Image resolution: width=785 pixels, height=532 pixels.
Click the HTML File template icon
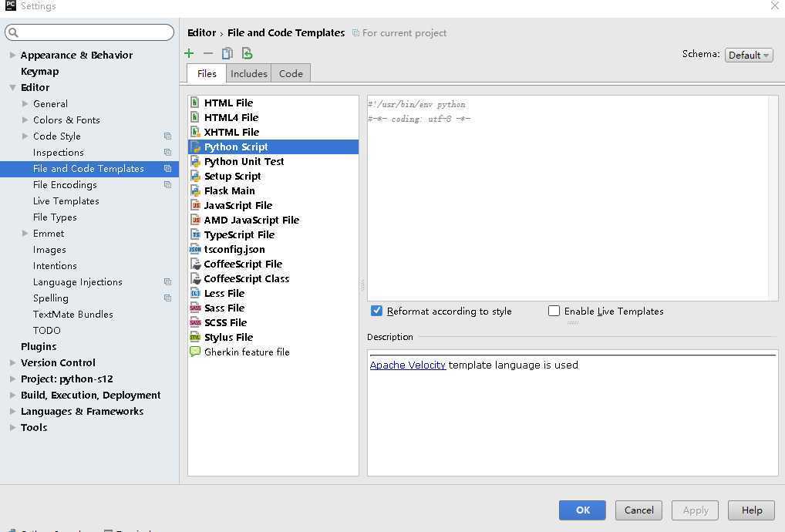tap(195, 103)
